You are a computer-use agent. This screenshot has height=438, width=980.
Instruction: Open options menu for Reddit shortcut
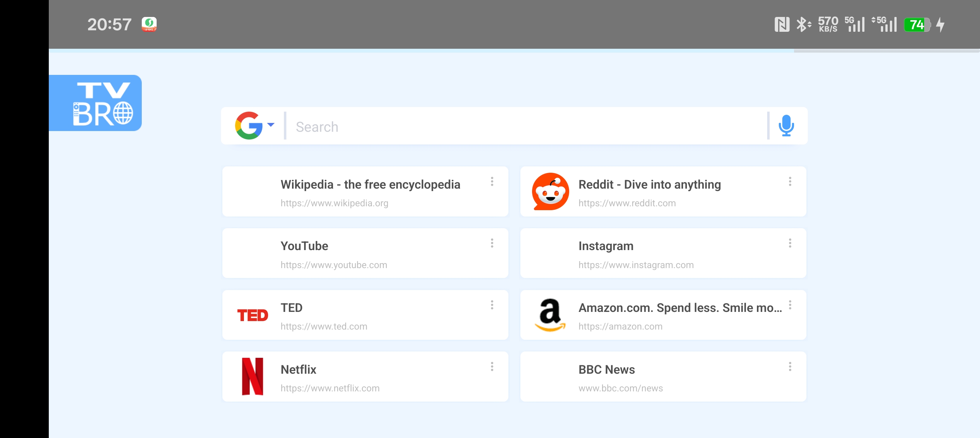pos(790,181)
